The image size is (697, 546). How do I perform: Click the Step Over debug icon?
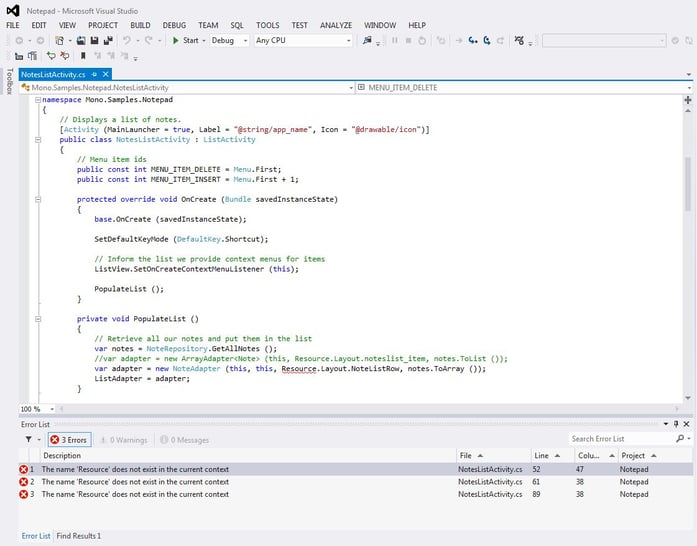coord(487,40)
